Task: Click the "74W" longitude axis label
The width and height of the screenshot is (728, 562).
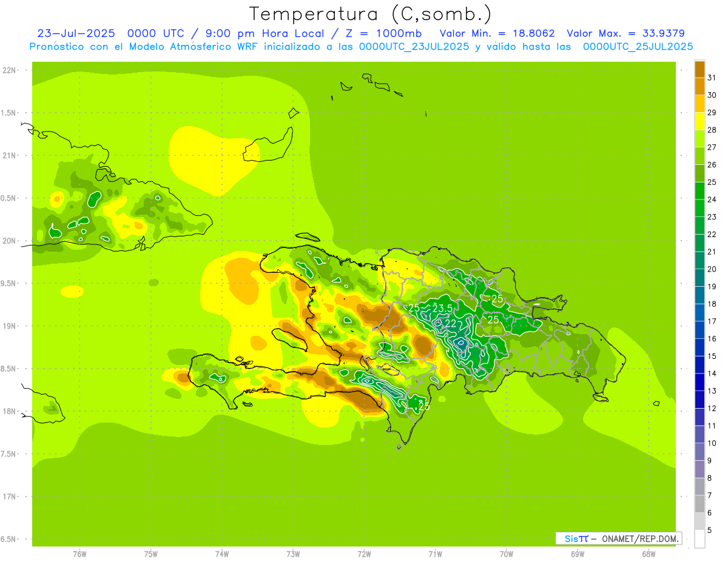Action: [x=222, y=554]
